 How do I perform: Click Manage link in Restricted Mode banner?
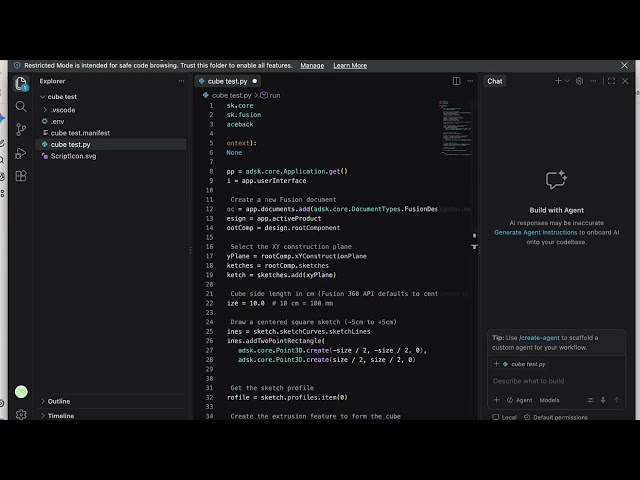point(312,65)
